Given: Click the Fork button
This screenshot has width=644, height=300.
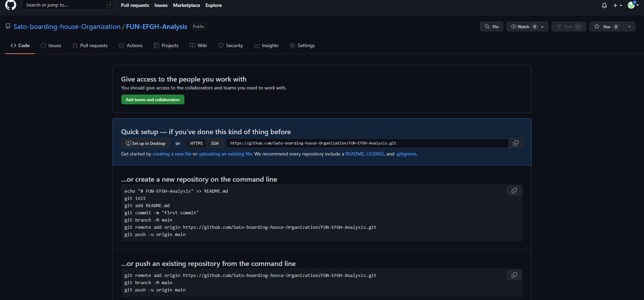Looking at the screenshot, I should [x=568, y=26].
